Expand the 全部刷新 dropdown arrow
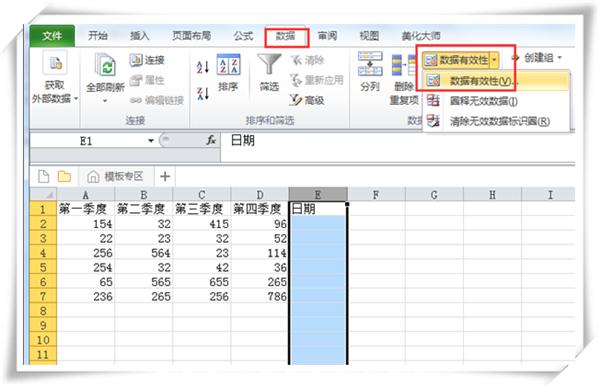 click(x=105, y=101)
